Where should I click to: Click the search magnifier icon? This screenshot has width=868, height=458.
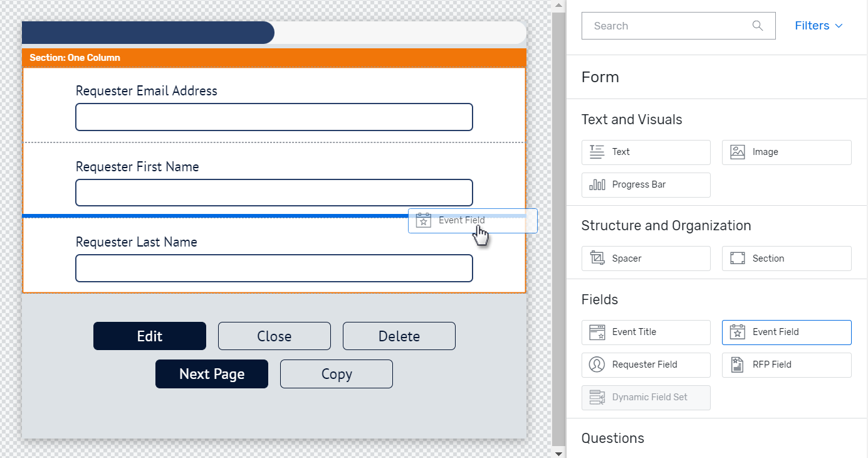(x=757, y=26)
